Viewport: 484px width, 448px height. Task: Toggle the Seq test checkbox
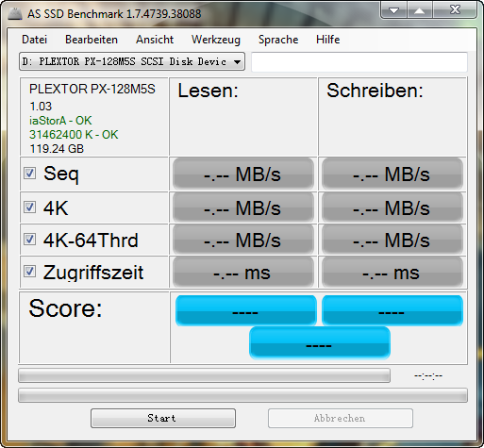point(29,174)
